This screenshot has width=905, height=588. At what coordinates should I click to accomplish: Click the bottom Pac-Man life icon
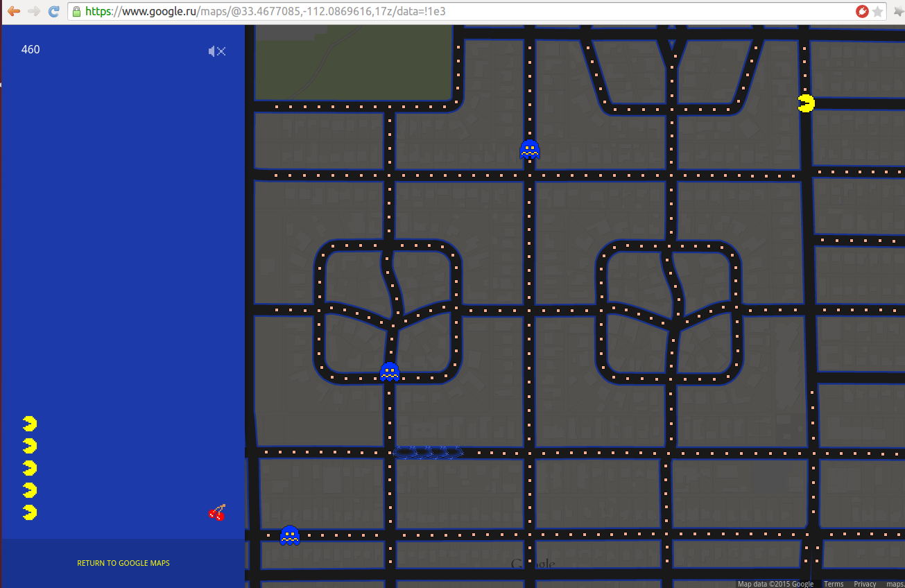tap(30, 512)
